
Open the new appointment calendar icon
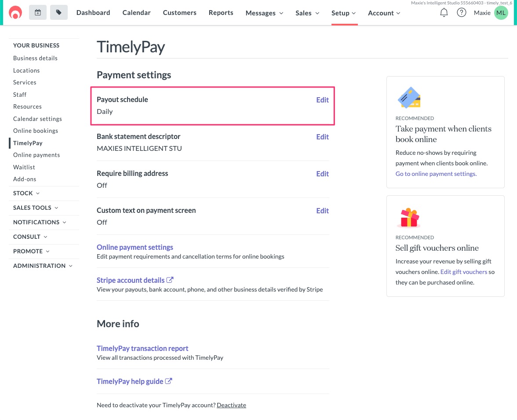pos(38,13)
